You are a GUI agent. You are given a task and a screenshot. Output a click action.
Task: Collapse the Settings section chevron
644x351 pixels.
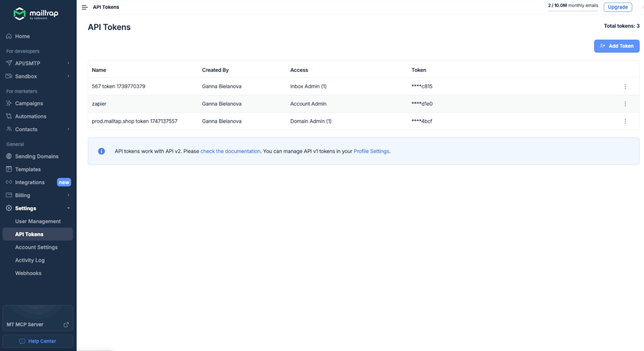point(68,208)
